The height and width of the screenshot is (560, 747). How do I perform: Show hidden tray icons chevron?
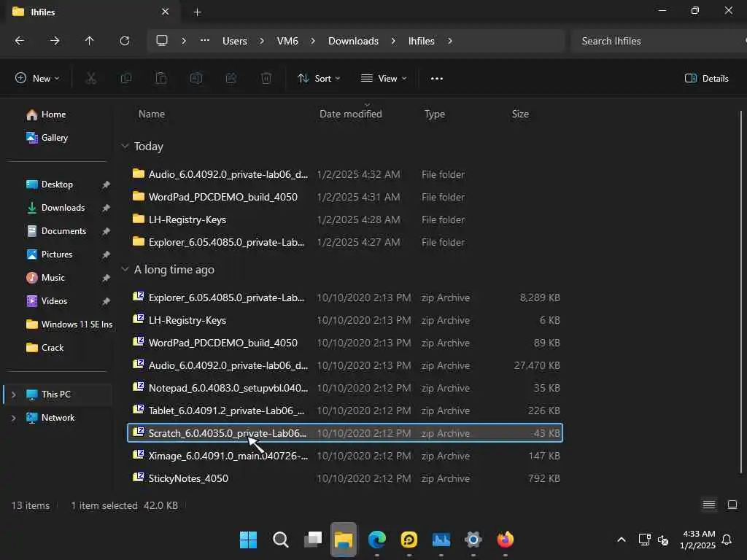622,540
